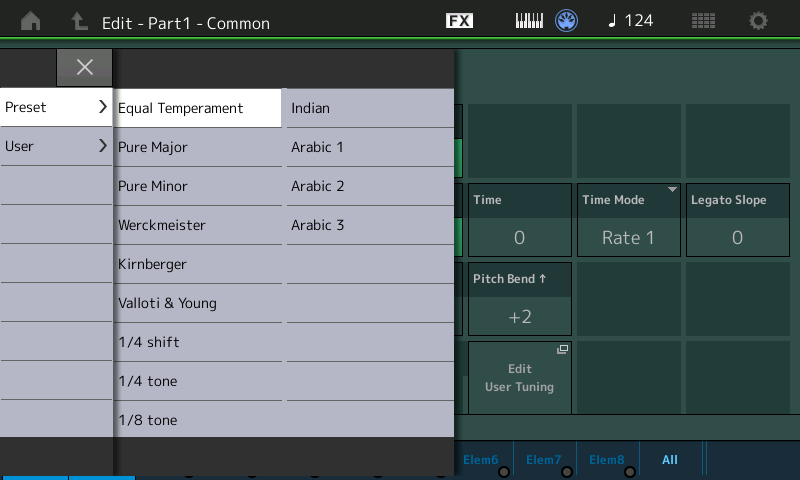Select Equal Temperament tuning

pos(198,108)
